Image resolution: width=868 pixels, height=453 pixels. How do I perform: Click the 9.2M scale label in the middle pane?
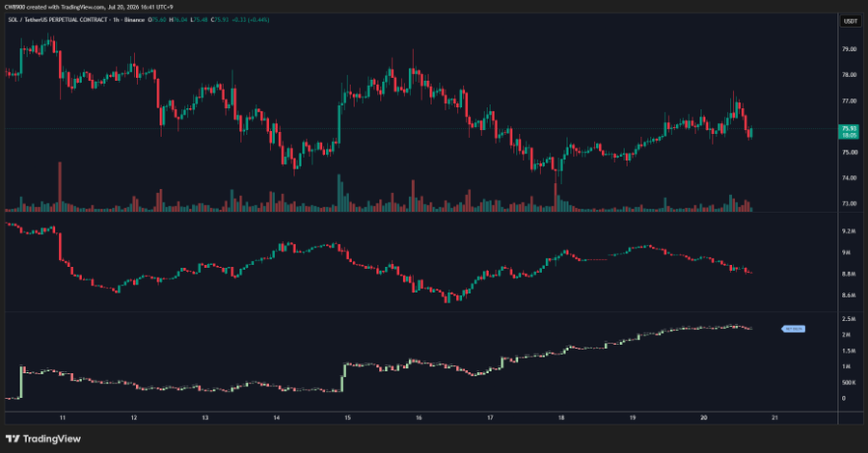click(x=849, y=231)
